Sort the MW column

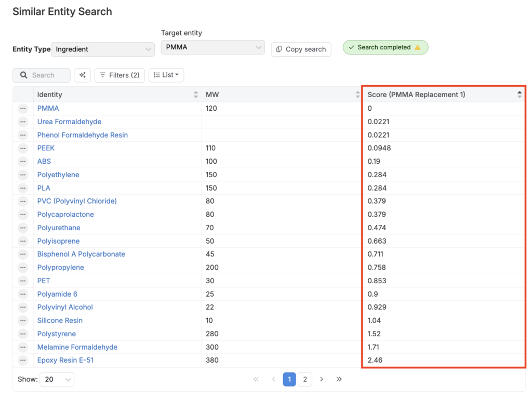pos(357,95)
